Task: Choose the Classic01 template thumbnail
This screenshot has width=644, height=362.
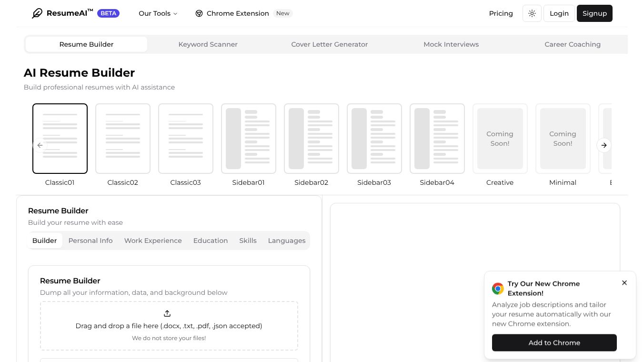Action: pos(60,139)
